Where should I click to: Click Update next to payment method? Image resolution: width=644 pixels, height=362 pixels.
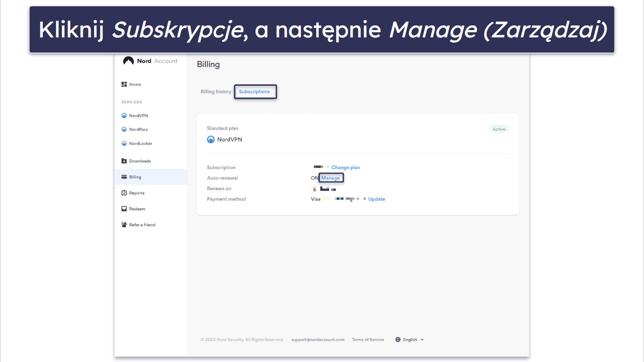tap(377, 199)
